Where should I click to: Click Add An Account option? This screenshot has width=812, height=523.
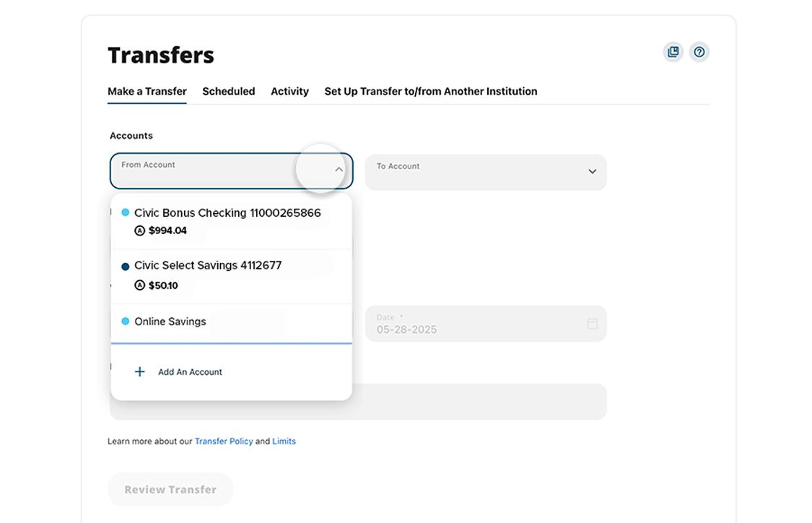click(x=232, y=371)
